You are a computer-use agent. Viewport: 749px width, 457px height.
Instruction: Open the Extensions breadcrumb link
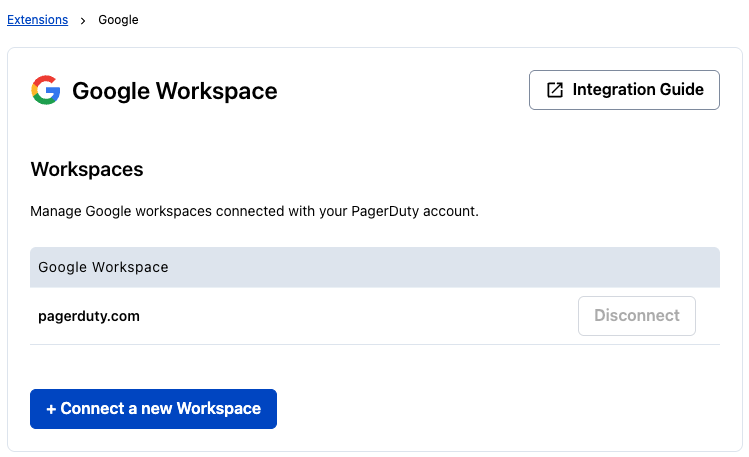tap(37, 20)
